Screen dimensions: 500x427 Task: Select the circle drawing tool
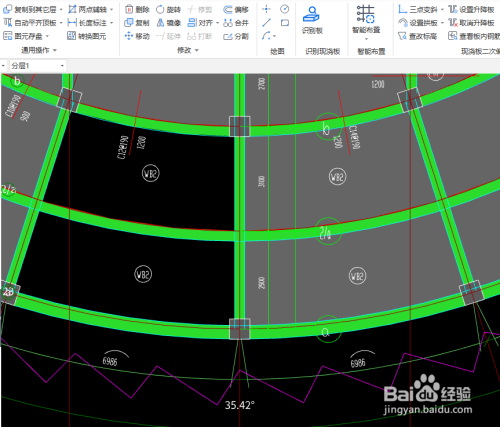click(284, 9)
